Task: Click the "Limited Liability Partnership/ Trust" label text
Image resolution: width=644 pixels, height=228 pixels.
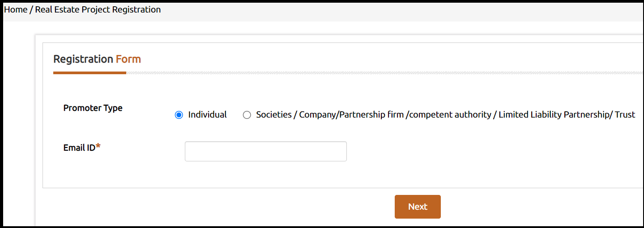Action: [567, 114]
